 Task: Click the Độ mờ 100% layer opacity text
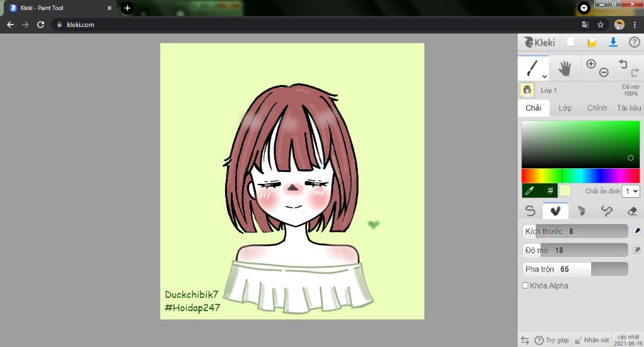630,90
